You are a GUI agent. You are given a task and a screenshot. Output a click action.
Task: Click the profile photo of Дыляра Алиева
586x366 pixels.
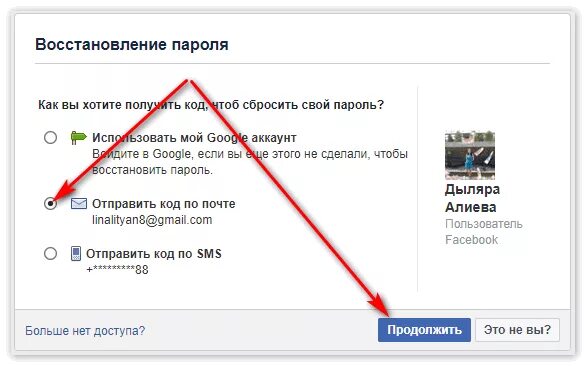[470, 156]
